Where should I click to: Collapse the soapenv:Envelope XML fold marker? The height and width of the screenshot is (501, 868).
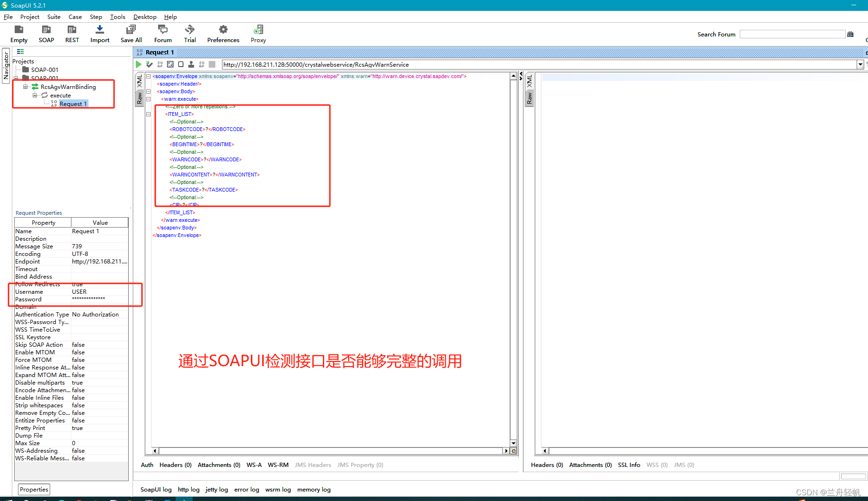148,76
